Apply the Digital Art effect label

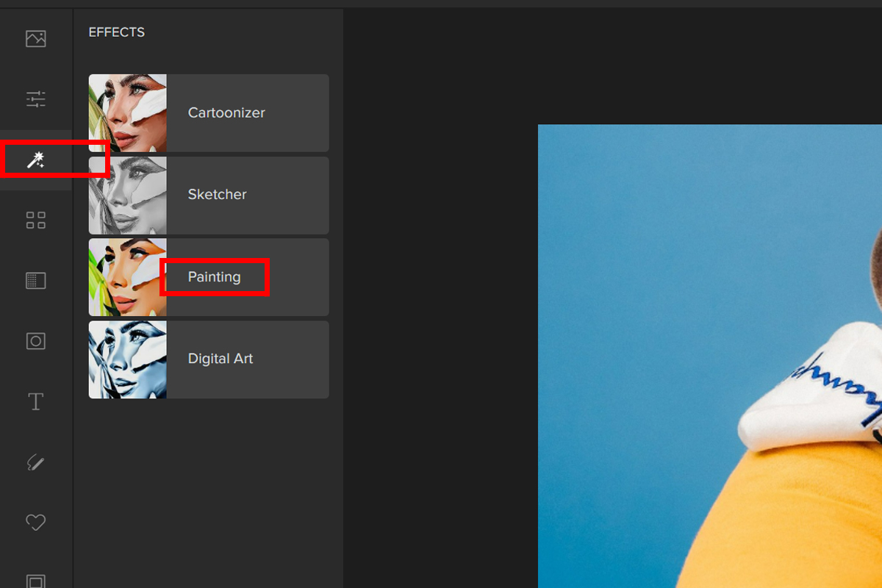point(220,359)
